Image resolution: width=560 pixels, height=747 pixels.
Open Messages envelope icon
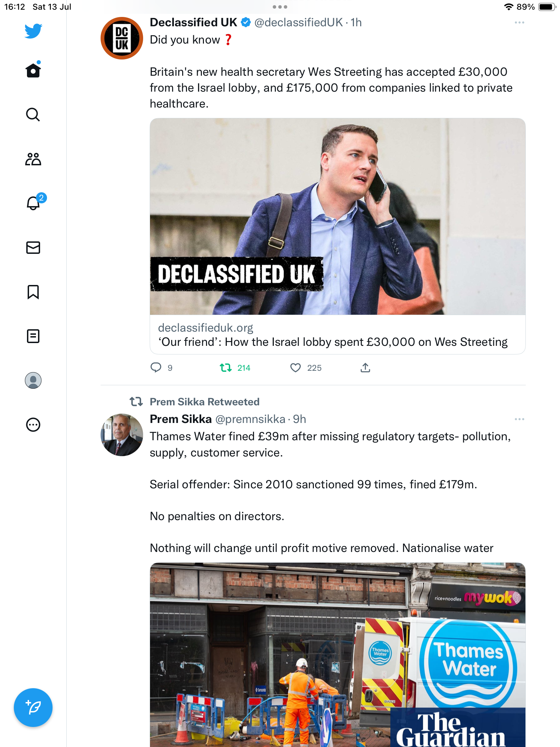point(33,248)
